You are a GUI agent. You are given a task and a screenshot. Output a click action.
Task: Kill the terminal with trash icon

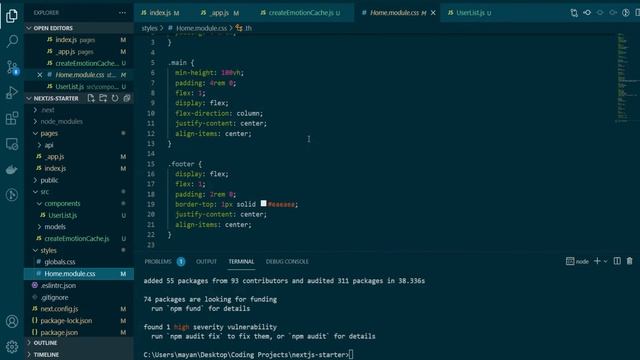click(x=629, y=261)
